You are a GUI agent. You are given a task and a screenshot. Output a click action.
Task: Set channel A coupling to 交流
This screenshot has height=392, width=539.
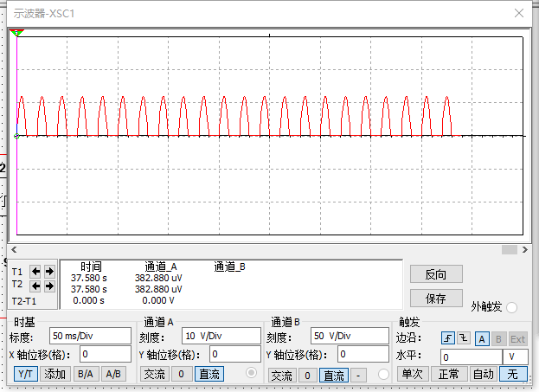point(154,374)
